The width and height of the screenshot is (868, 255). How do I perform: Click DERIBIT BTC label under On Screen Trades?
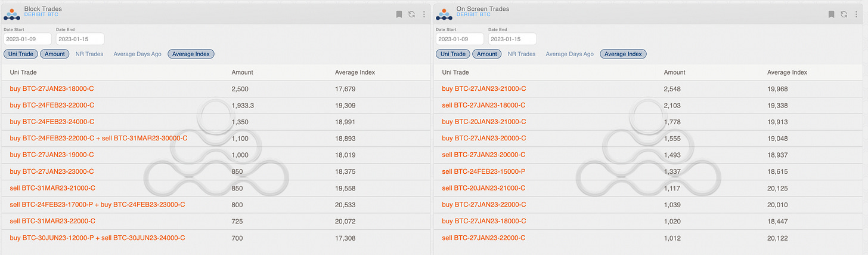pos(473,14)
